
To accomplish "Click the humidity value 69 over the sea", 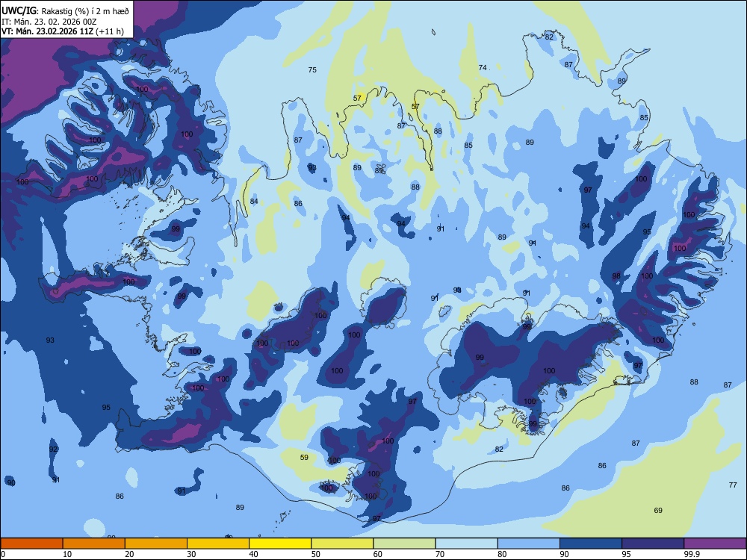I will pos(658,510).
